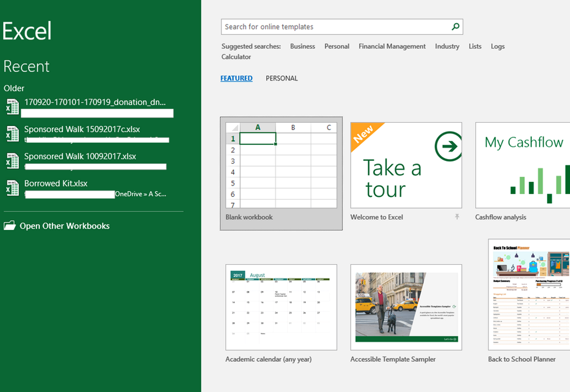Select the Back to School Planner template
Screen dimensions: 570x392
coord(529,294)
